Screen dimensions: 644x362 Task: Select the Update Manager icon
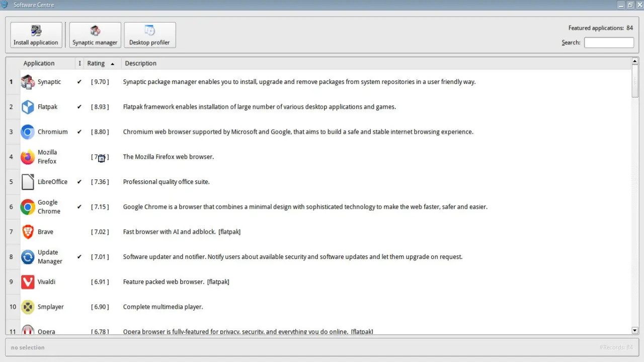[28, 257]
